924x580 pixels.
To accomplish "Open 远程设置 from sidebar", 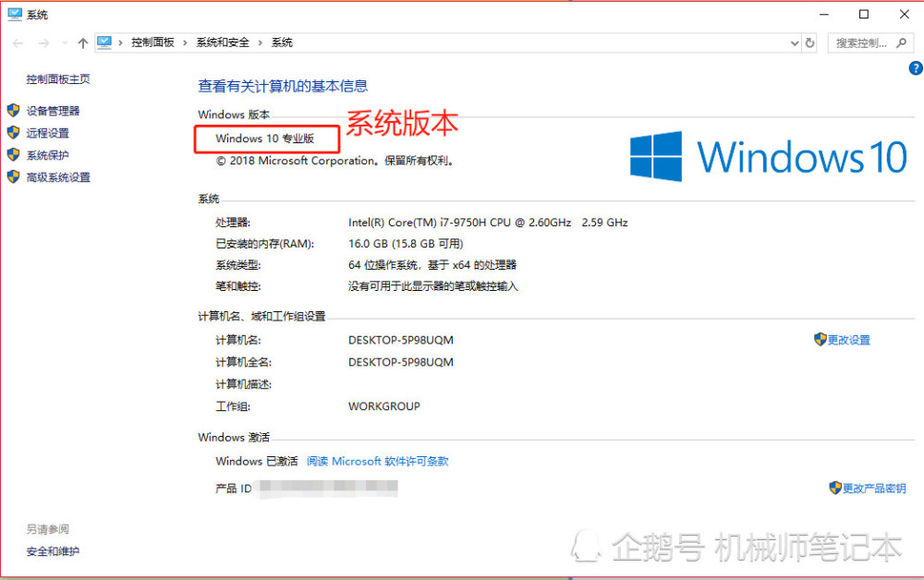I will click(48, 133).
